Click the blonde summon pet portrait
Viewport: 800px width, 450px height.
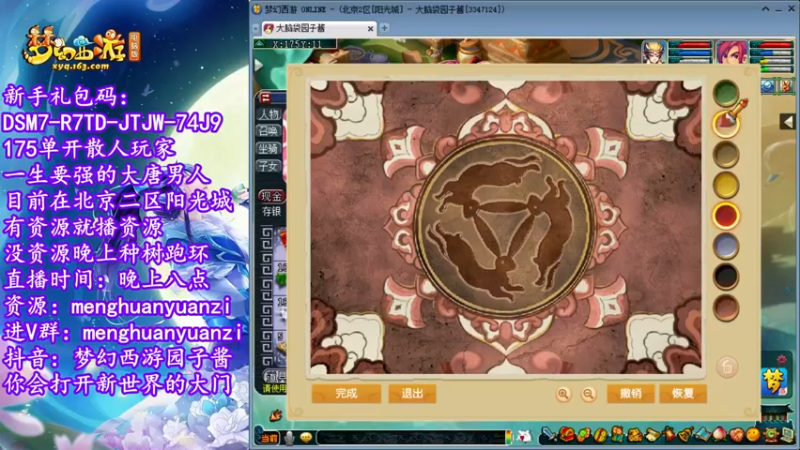click(x=654, y=52)
